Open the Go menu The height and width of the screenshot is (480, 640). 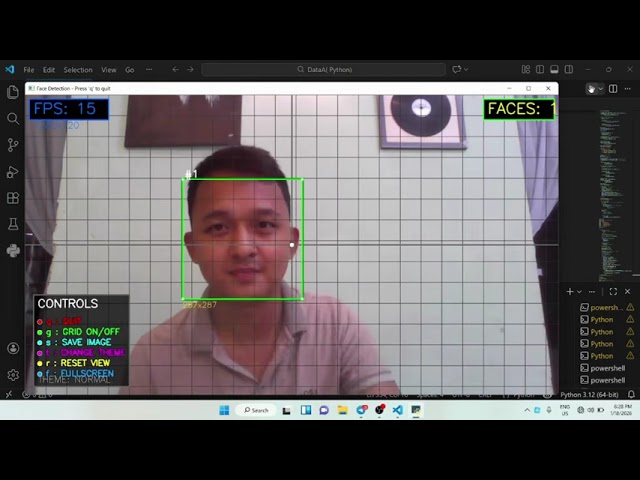pos(130,70)
